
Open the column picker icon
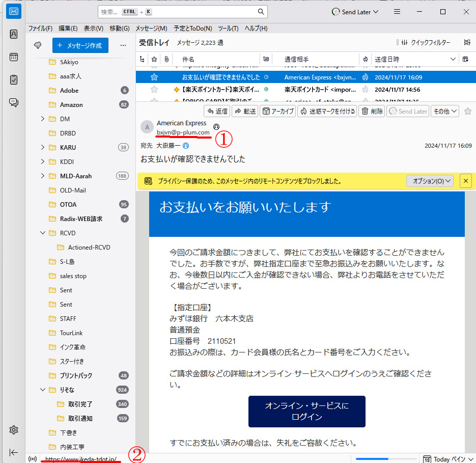[x=465, y=59]
